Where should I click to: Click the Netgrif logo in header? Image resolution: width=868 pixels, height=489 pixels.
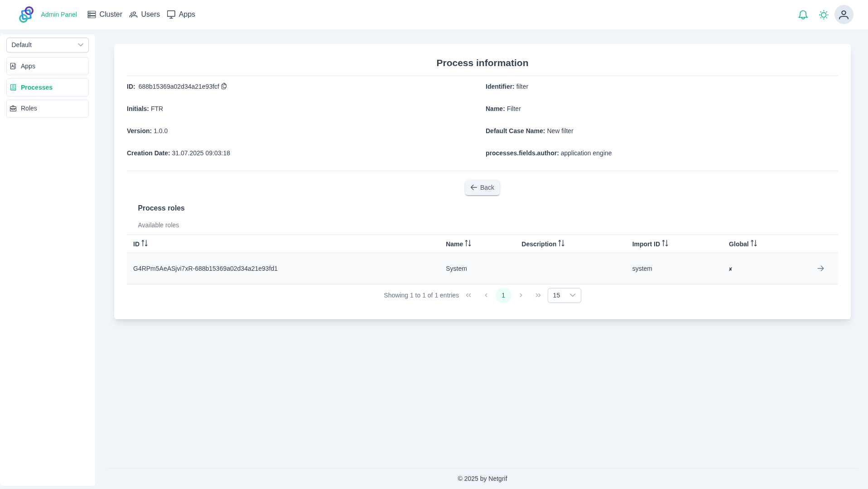[26, 14]
